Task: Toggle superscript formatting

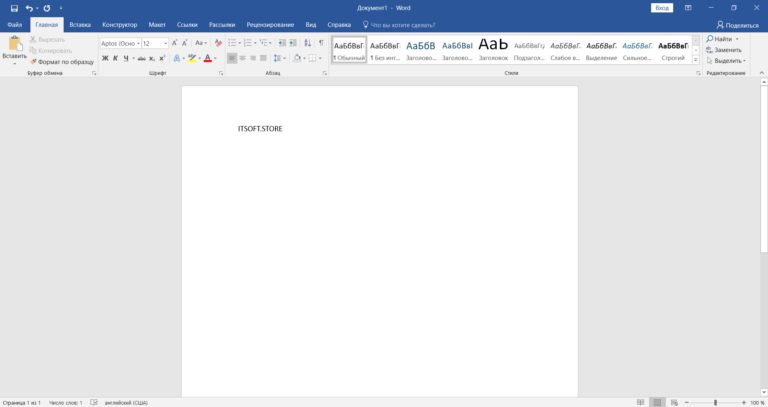Action: click(x=162, y=58)
